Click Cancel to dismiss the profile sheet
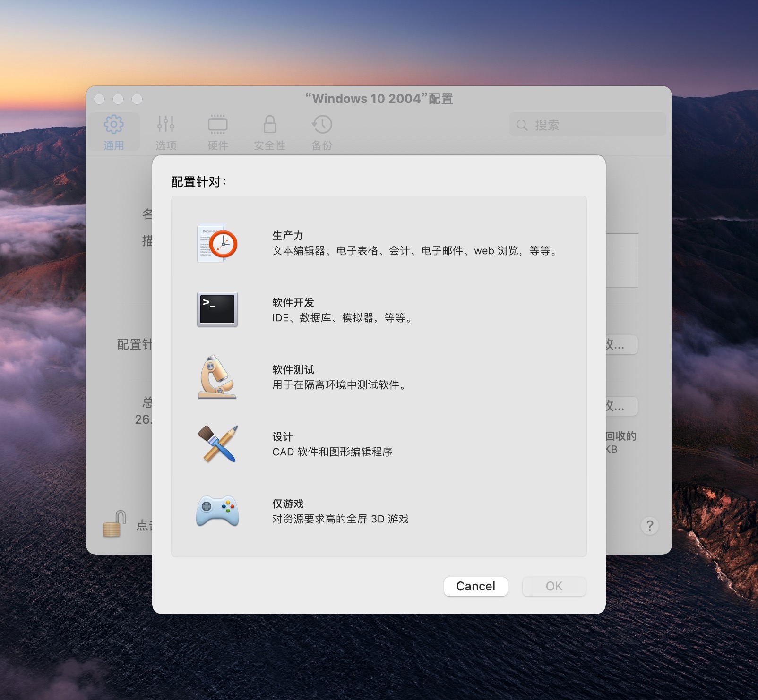 476,586
